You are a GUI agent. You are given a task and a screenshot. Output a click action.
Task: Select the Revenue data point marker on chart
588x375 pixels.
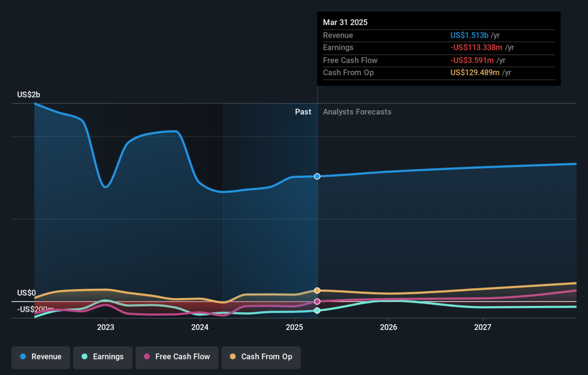[x=317, y=176]
